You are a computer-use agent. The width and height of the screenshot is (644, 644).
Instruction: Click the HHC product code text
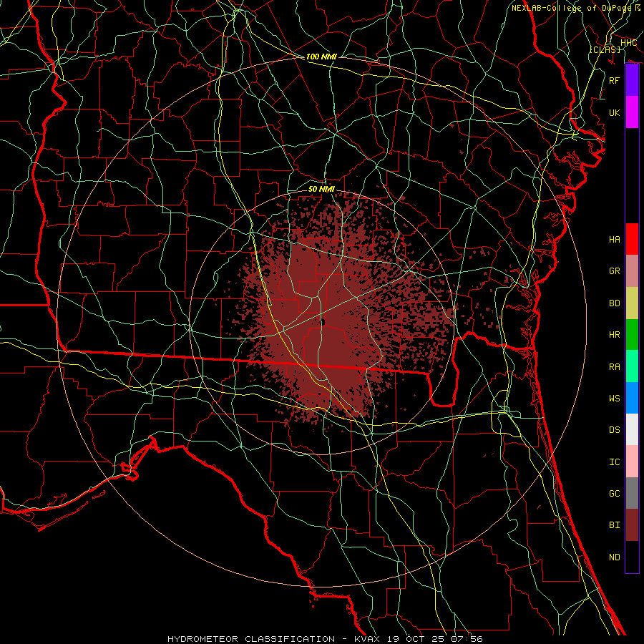click(x=628, y=43)
